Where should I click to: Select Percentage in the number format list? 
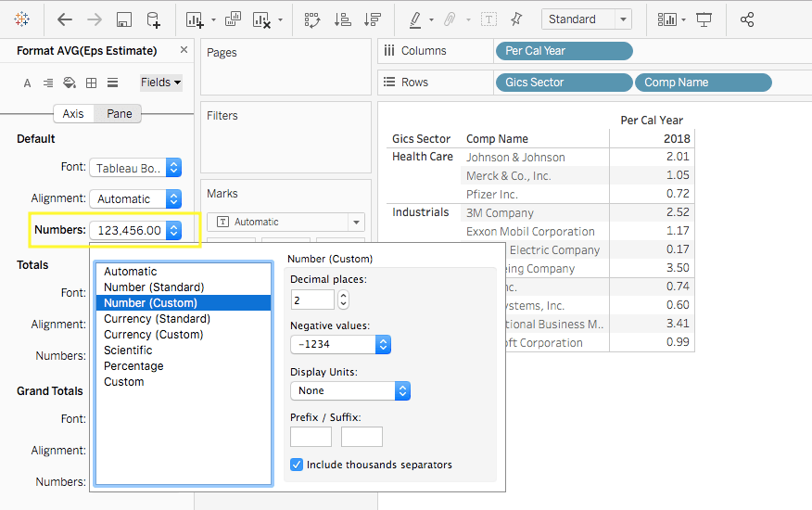coord(133,366)
